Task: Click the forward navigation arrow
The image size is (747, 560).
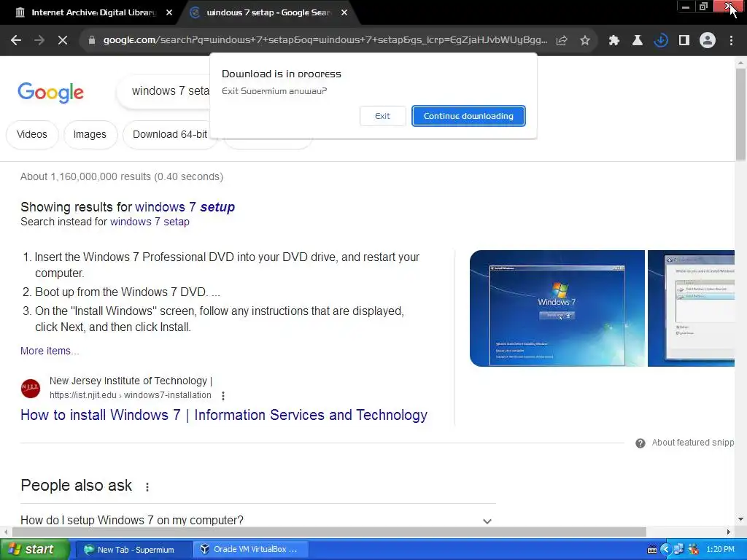Action: click(x=39, y=40)
